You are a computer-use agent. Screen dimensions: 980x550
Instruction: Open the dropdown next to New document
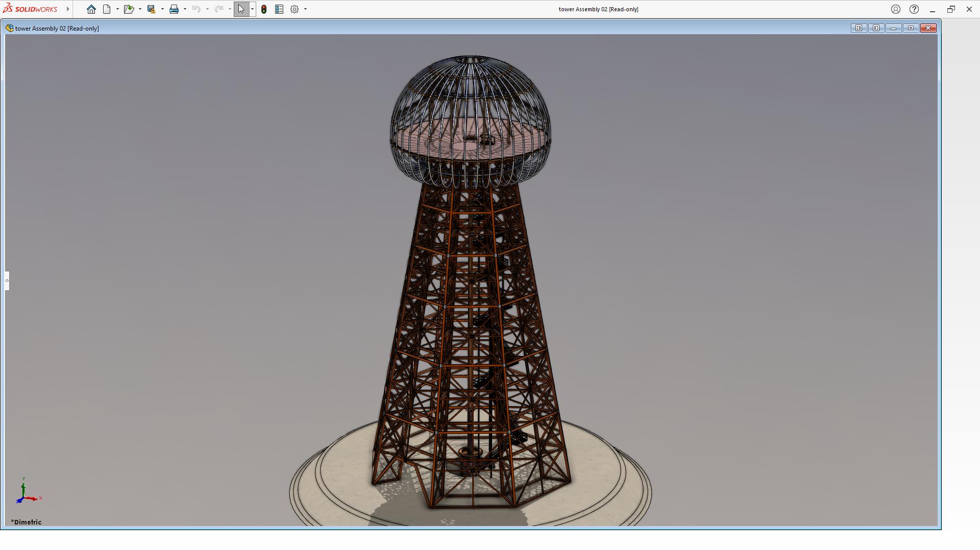117,9
